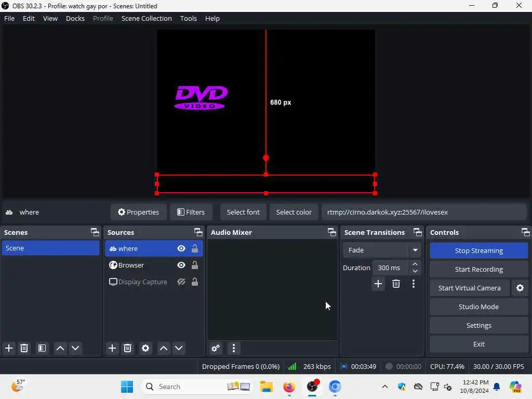Screen dimensions: 532x399
Task: Delete selected source with trash icon
Action: pyautogui.click(x=128, y=348)
